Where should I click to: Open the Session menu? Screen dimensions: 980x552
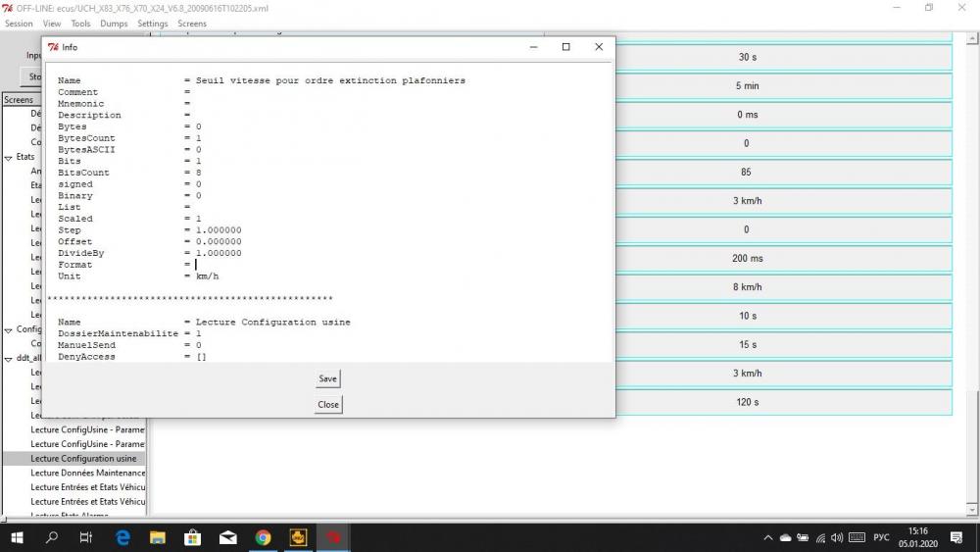[19, 24]
